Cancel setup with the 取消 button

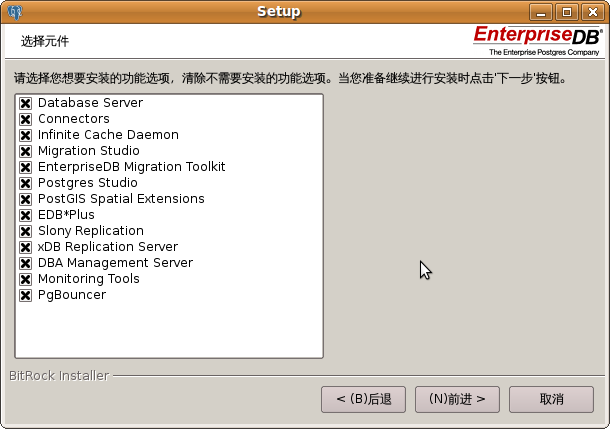click(x=551, y=399)
